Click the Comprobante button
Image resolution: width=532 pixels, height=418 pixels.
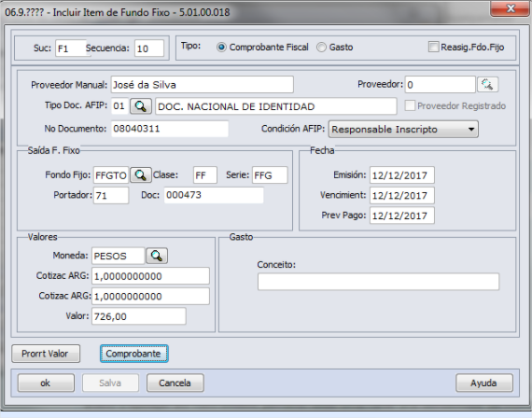pyautogui.click(x=134, y=354)
